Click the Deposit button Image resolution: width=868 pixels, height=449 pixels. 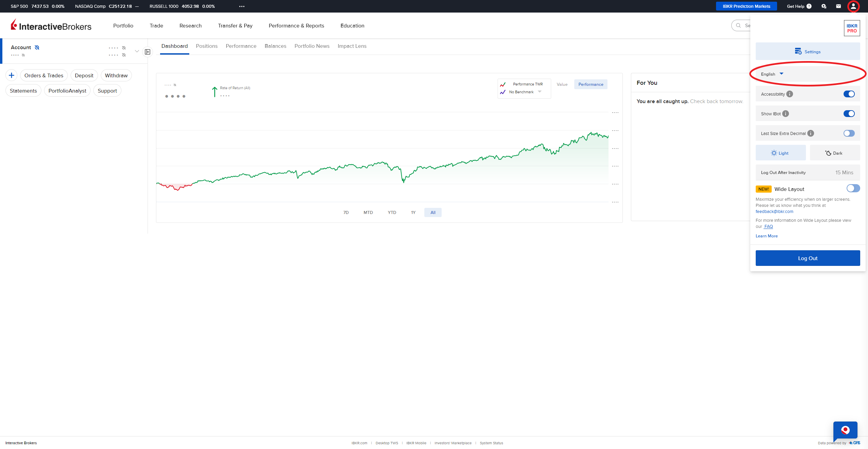click(84, 75)
